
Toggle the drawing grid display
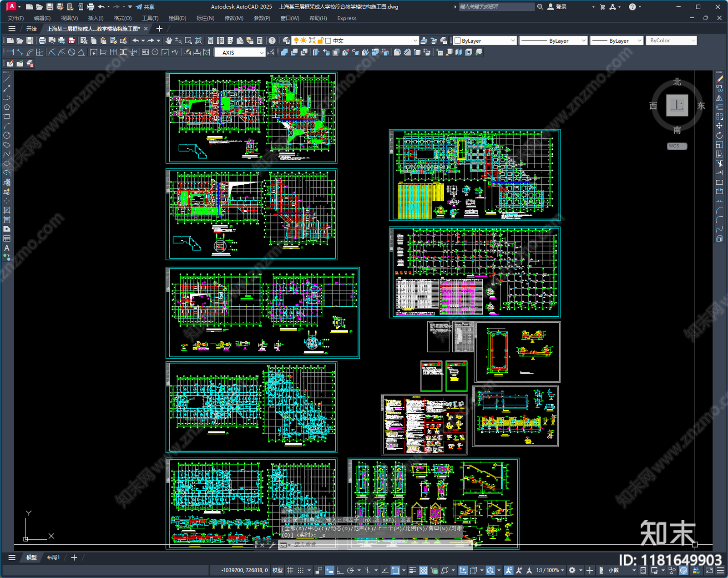click(290, 570)
